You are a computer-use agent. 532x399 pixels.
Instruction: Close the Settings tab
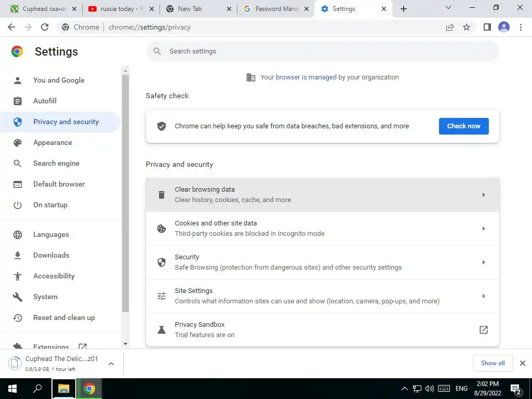coord(384,9)
